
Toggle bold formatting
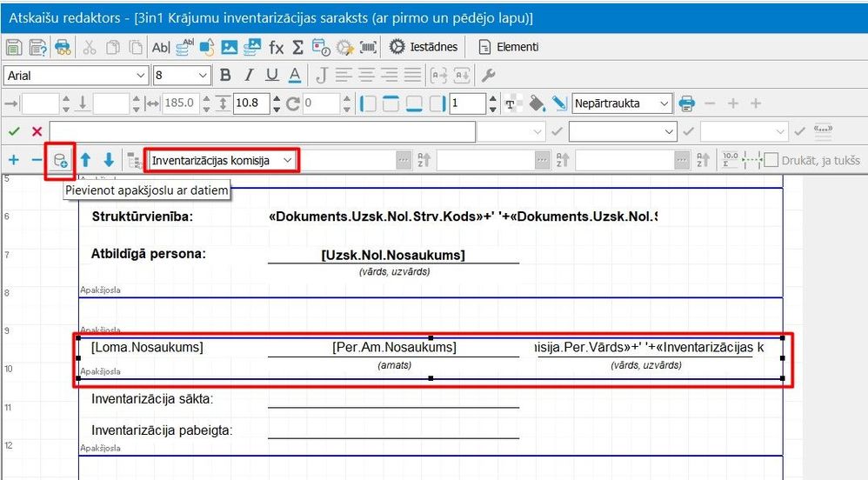pos(225,75)
